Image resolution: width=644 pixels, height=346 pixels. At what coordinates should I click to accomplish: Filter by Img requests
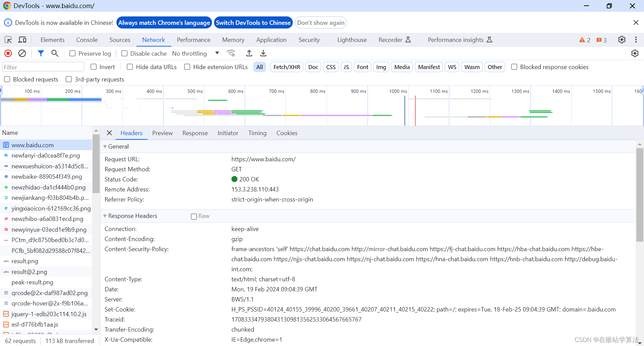381,67
